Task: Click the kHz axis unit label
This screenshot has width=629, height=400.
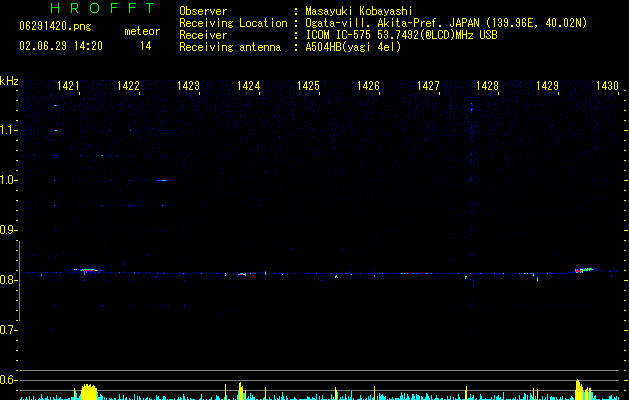Action: pyautogui.click(x=9, y=81)
